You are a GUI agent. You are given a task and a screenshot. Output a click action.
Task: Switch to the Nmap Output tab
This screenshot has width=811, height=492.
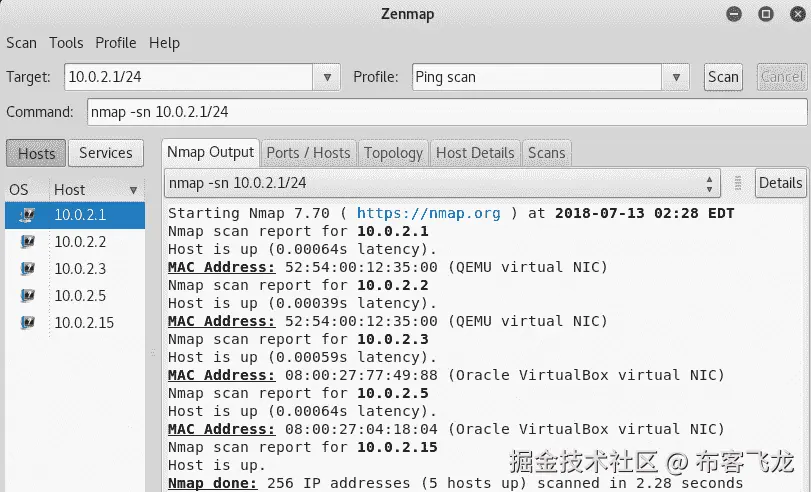[211, 153]
